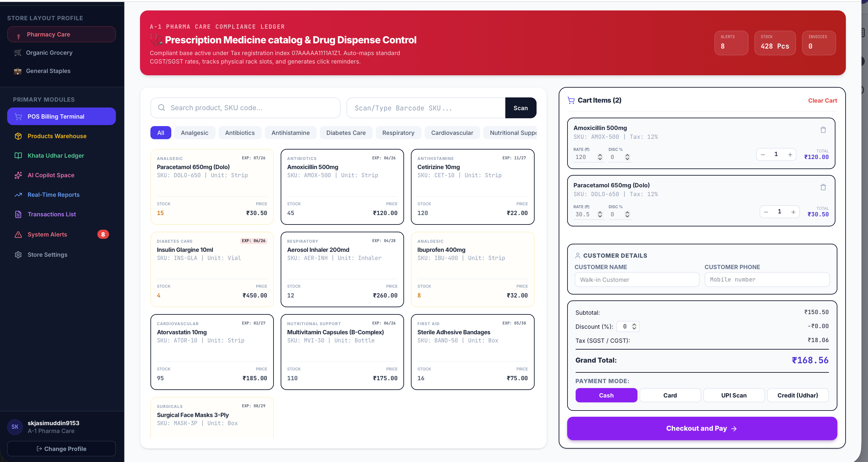
Task: Add Aerosol Inhaler 200md card to cart
Action: (342, 269)
